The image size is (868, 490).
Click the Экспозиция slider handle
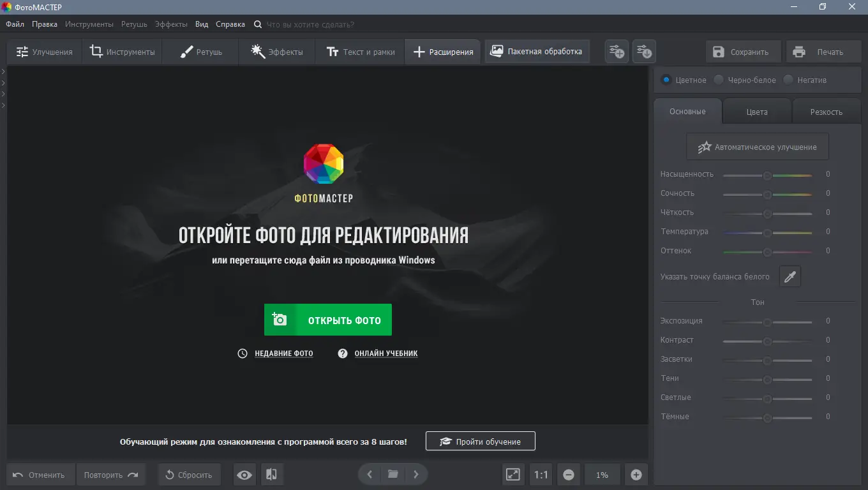[x=768, y=322]
